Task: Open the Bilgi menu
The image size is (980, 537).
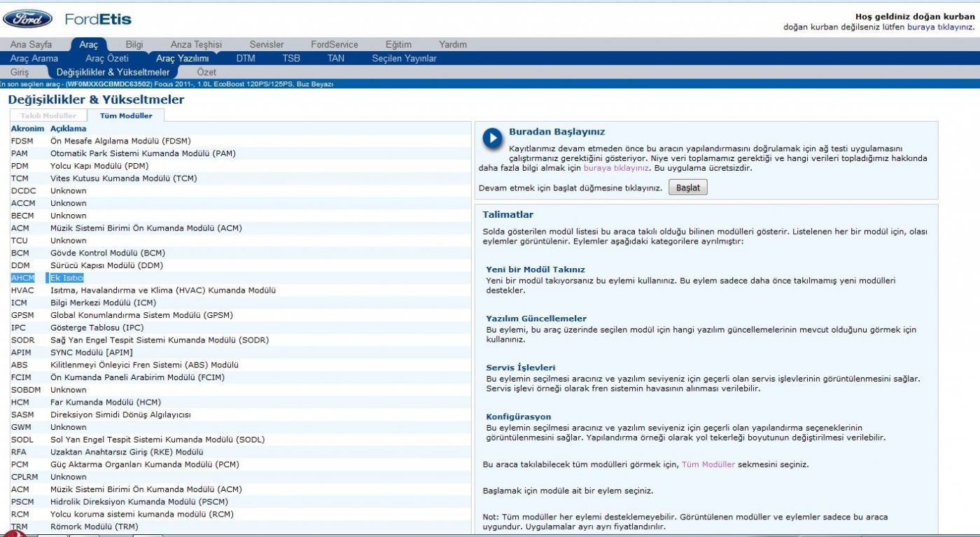Action: tap(134, 44)
